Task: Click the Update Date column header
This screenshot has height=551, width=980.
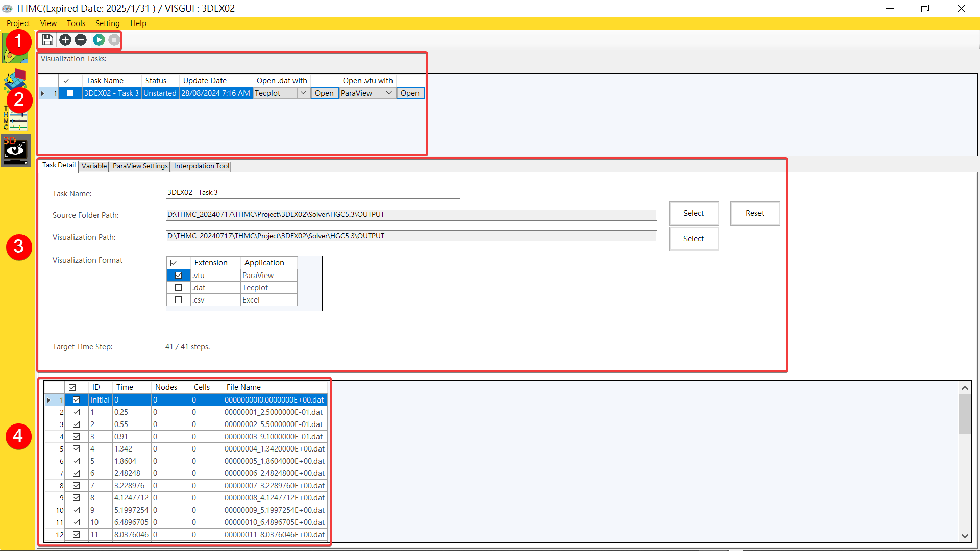Action: click(216, 81)
